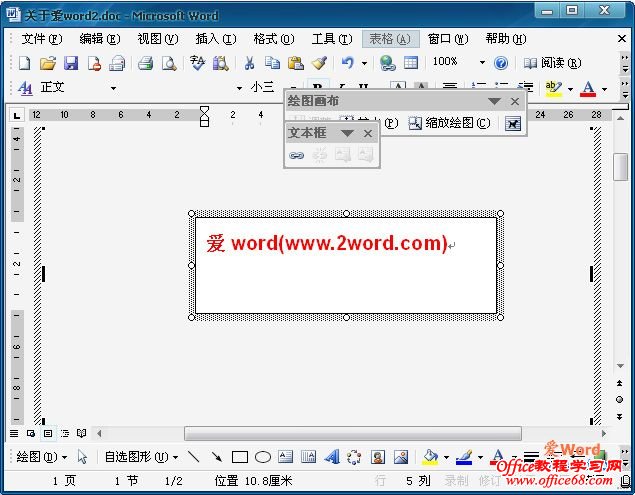Image resolution: width=635 pixels, height=495 pixels.
Task: Insert a hyperlink via globe icon
Action: point(388,63)
